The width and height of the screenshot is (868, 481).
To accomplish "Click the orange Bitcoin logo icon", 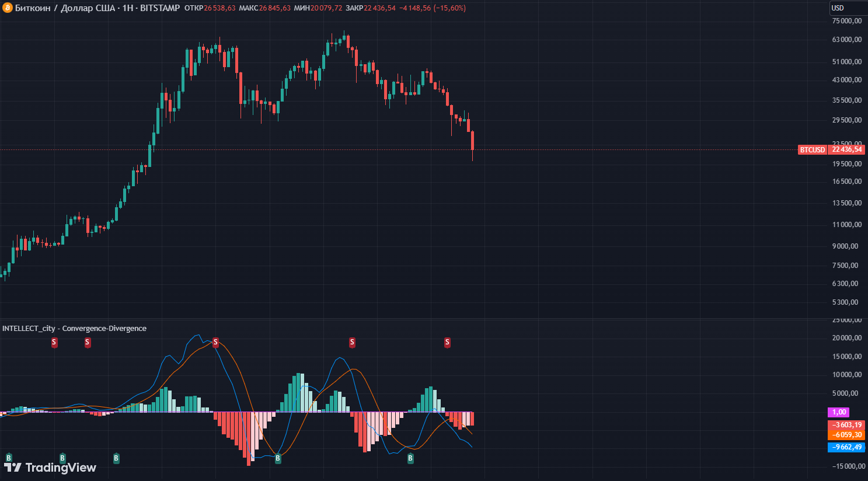I will tap(7, 8).
